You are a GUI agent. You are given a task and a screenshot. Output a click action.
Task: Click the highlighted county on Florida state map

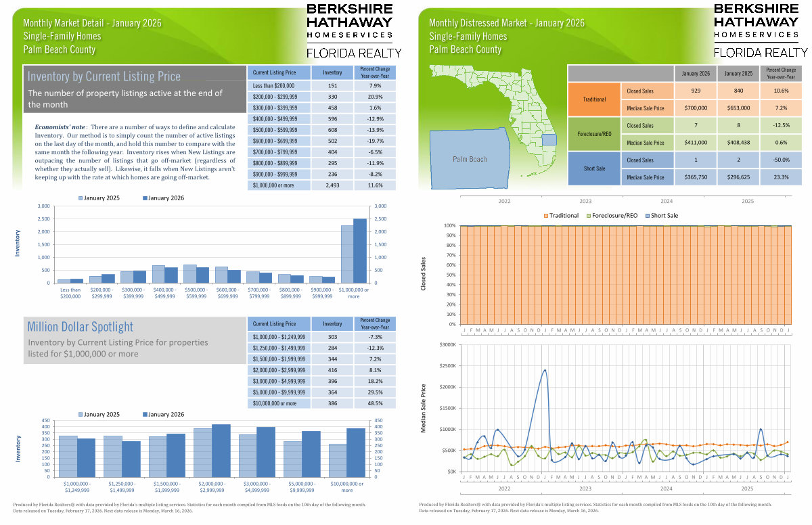[549, 139]
